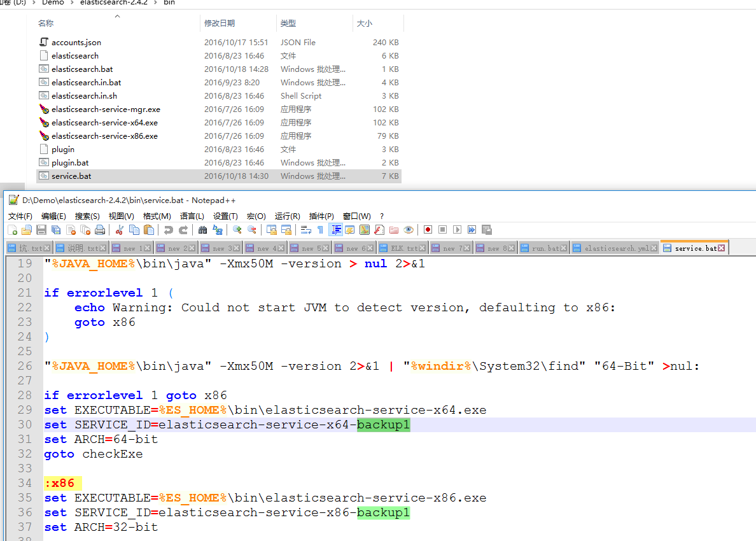The width and height of the screenshot is (756, 541).
Task: Toggle word wrap in toolbar
Action: pyautogui.click(x=305, y=230)
